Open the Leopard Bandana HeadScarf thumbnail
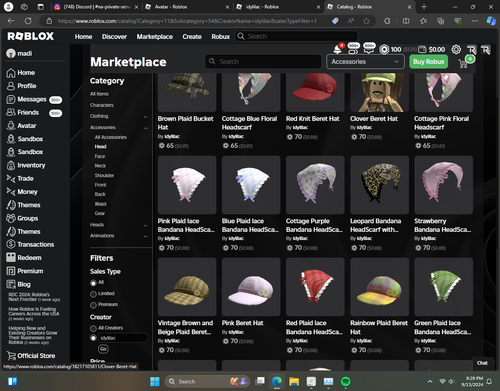The image size is (500, 391). (379, 185)
